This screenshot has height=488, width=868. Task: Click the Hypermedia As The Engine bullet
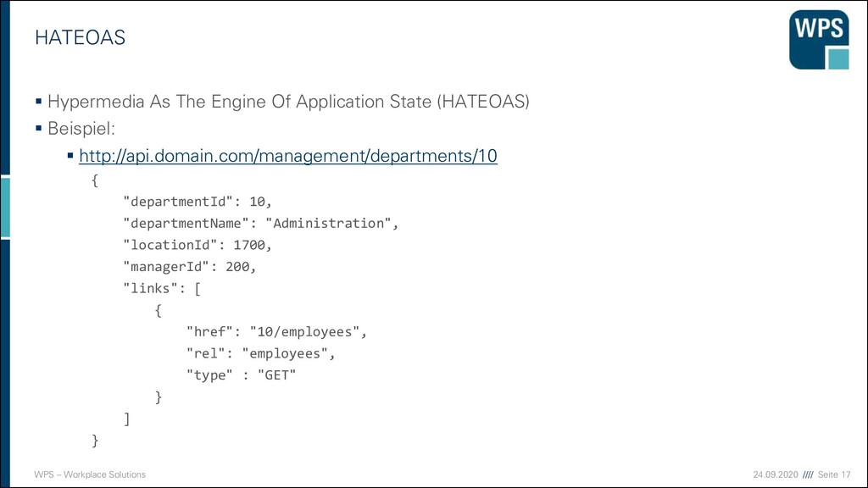[288, 102]
